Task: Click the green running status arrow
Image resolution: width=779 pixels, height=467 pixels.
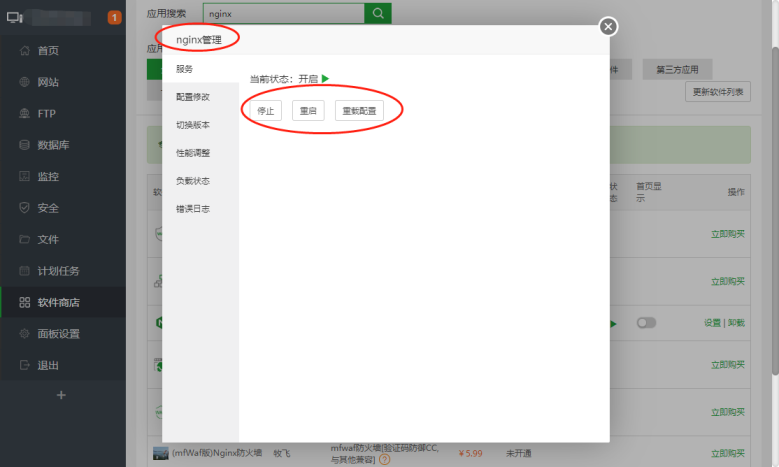Action: click(325, 78)
